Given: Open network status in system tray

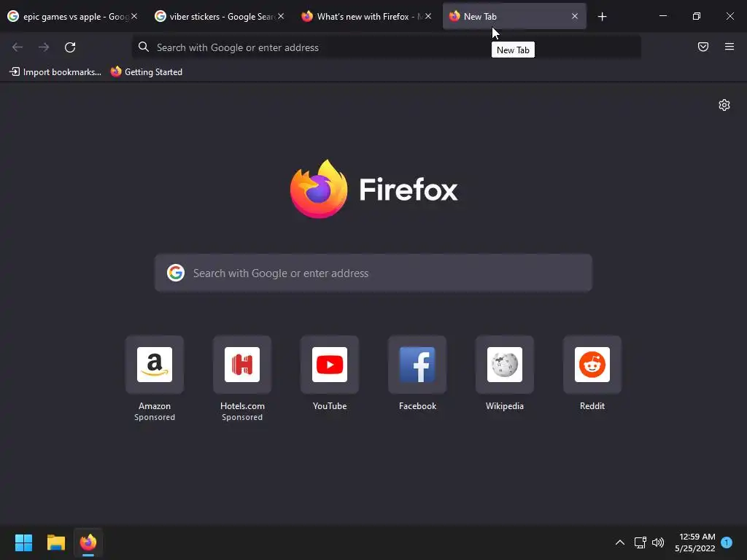Looking at the screenshot, I should tap(640, 542).
